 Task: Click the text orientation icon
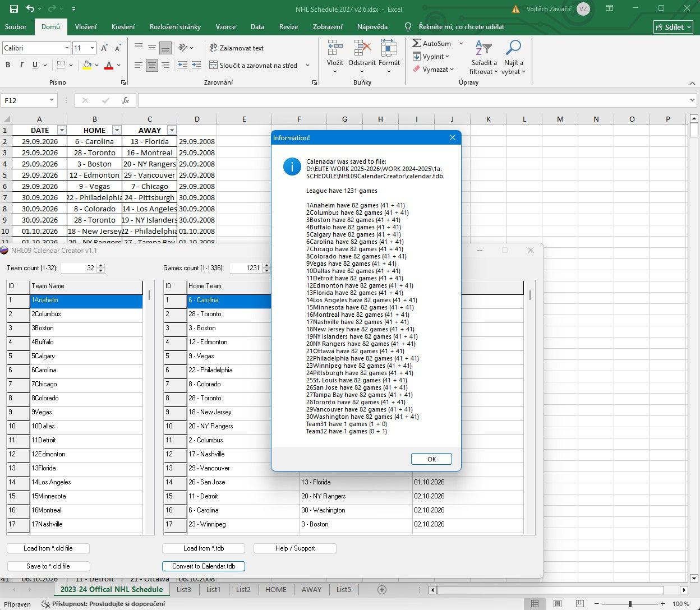[183, 48]
